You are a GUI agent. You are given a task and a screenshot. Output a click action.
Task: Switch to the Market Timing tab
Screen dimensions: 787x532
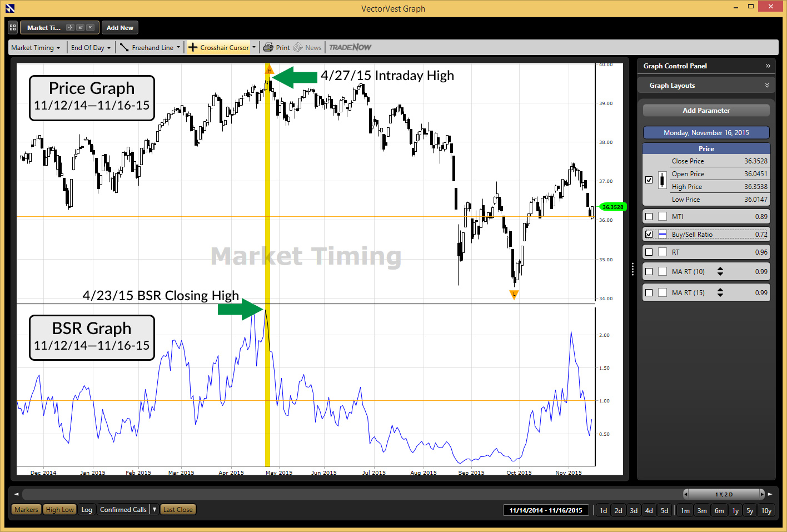[44, 27]
